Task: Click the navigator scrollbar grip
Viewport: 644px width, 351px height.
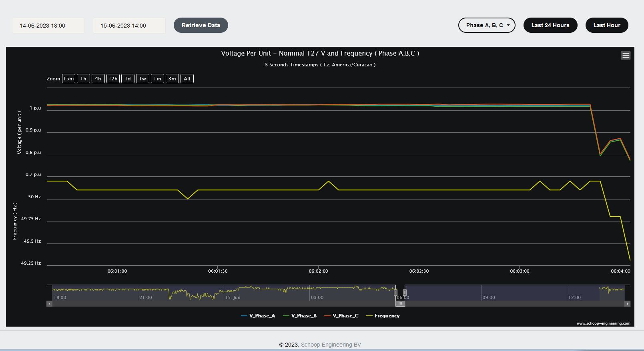Action: (x=400, y=304)
